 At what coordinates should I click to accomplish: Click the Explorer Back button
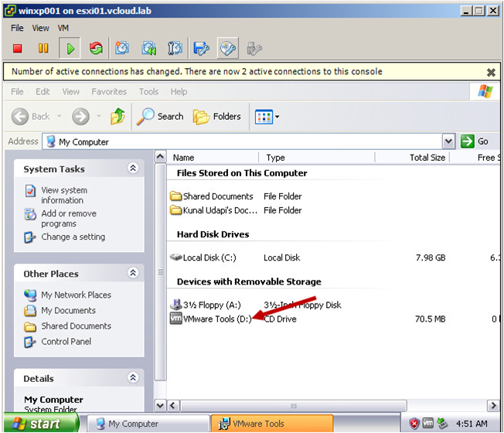coord(30,116)
